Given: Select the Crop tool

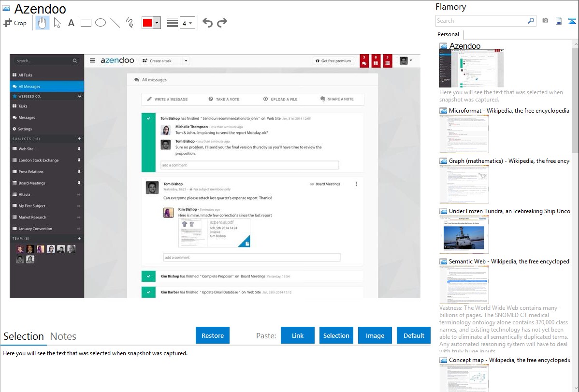Looking at the screenshot, I should (x=15, y=23).
